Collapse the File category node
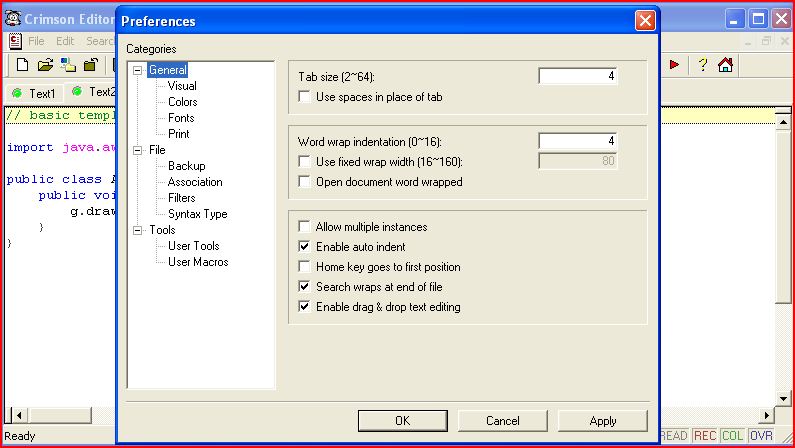 137,151
